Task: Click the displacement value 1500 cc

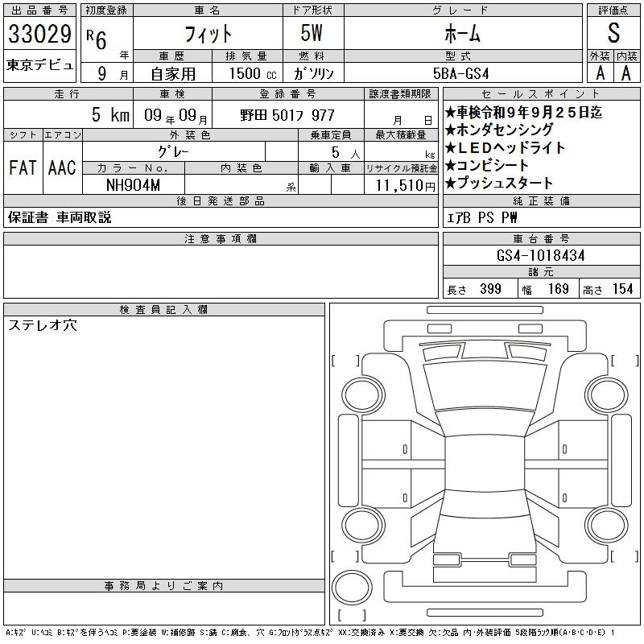Action: click(x=253, y=73)
